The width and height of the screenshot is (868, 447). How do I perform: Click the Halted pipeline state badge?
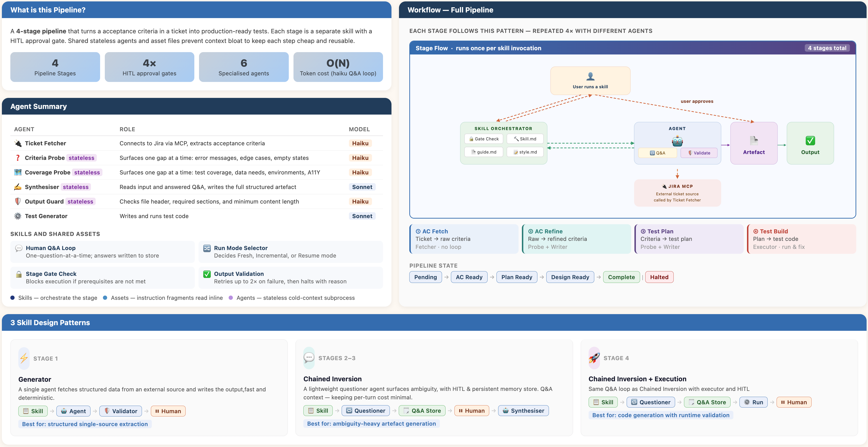point(659,277)
